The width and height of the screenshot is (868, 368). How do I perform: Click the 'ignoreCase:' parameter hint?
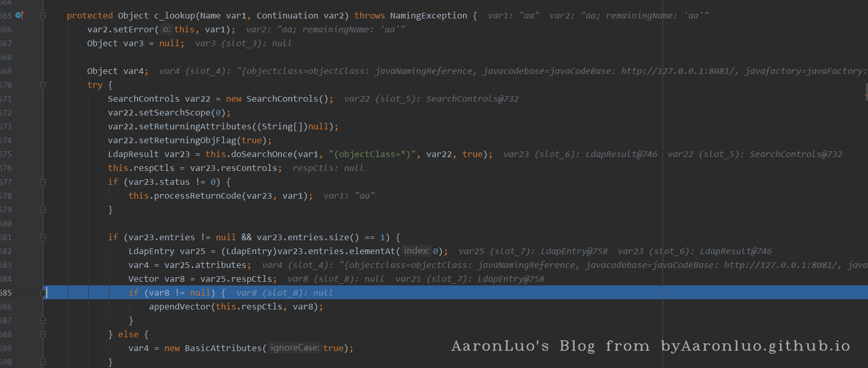[295, 348]
